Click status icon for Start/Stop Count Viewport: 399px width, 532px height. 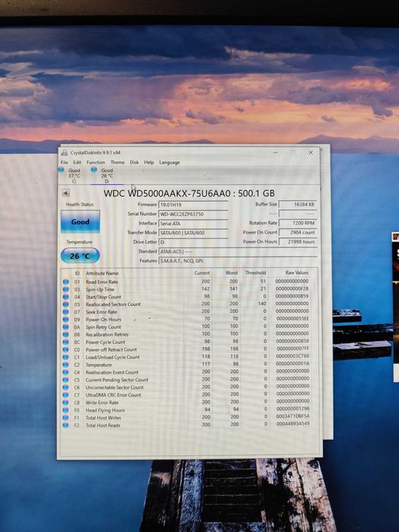tap(66, 297)
